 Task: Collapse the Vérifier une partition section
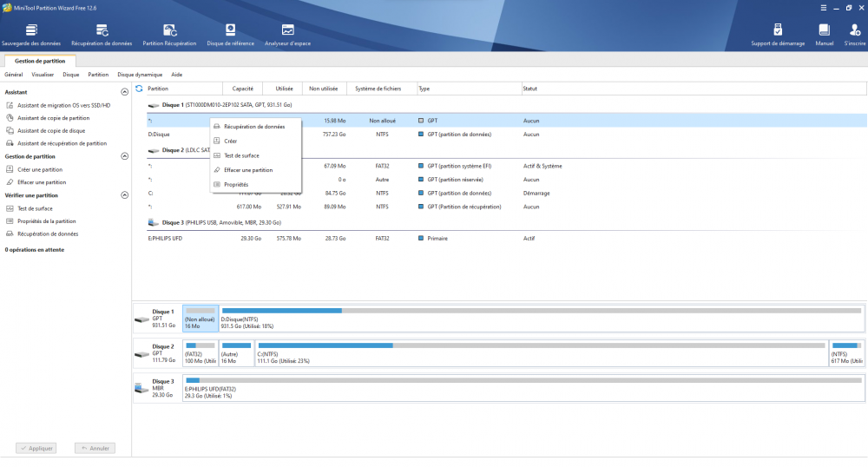coord(124,195)
